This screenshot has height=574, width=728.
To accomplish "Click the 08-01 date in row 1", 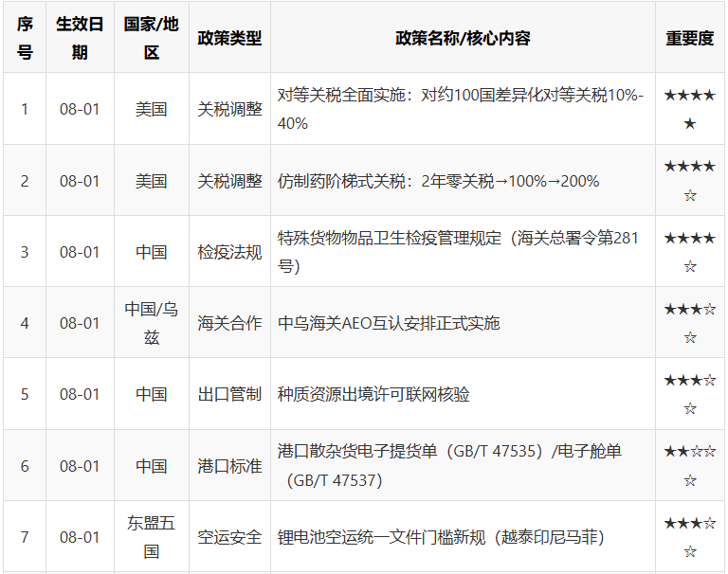I will click(x=80, y=109).
